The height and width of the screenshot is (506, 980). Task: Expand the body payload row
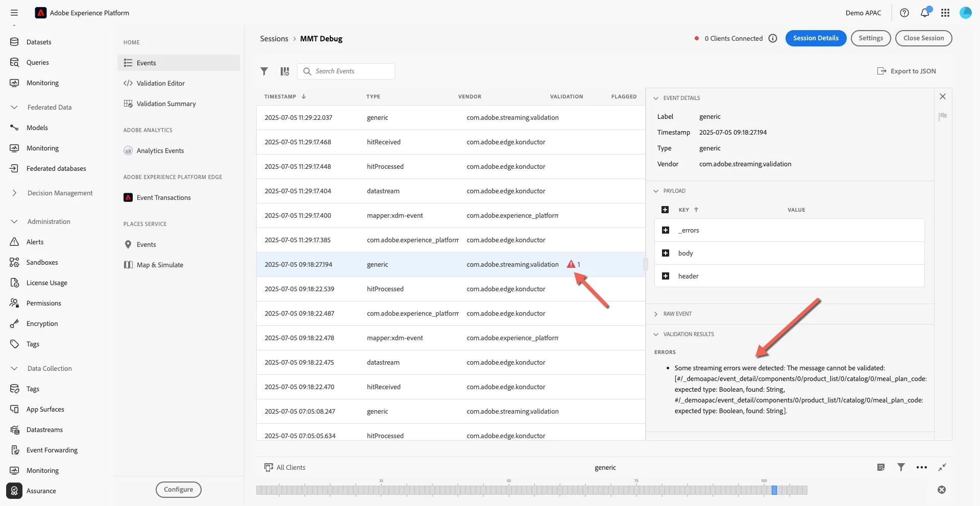pyautogui.click(x=666, y=253)
